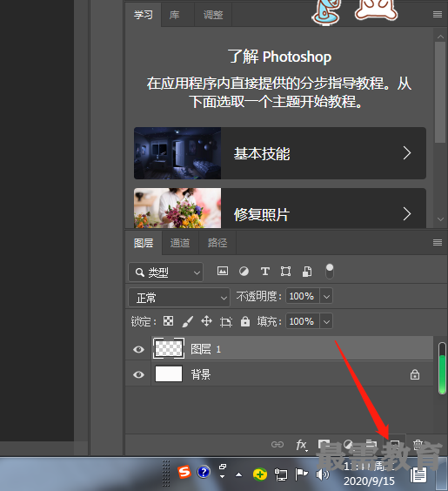Click the new group folder icon
This screenshot has width=448, height=491.
371,444
